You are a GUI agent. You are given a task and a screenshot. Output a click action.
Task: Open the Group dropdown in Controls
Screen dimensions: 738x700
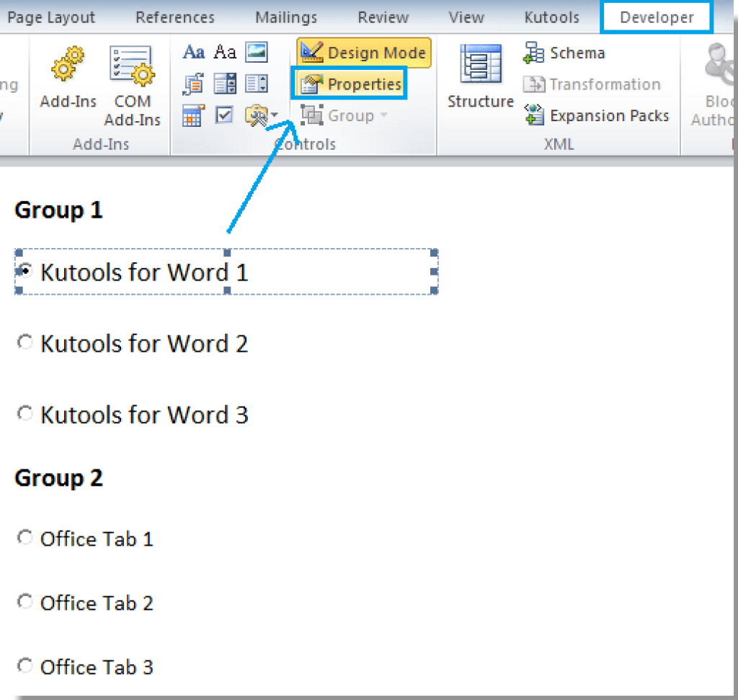pos(383,115)
